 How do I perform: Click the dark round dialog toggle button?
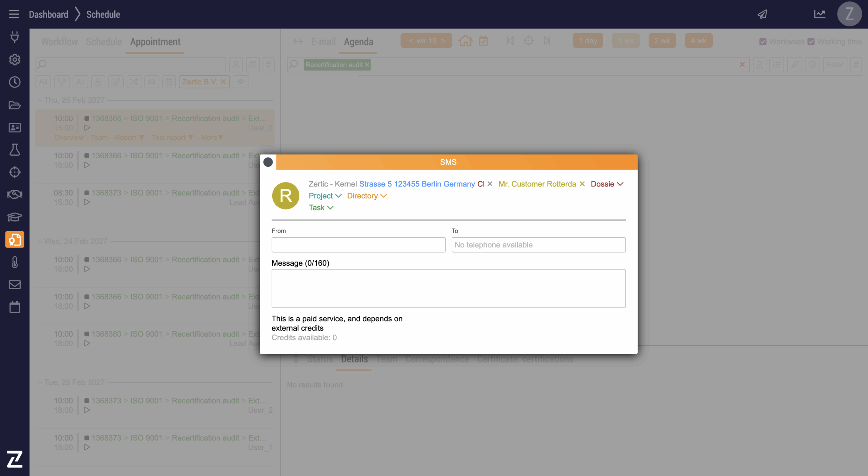point(268,162)
